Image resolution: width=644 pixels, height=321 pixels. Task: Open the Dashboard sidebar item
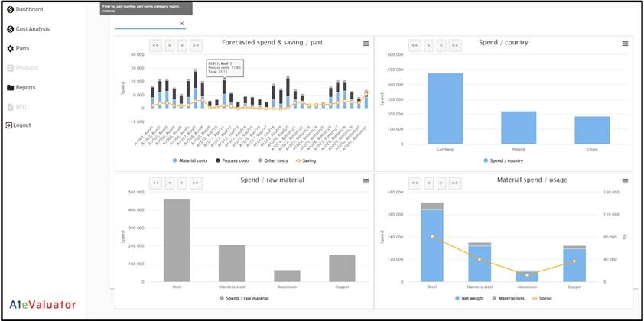click(x=24, y=9)
